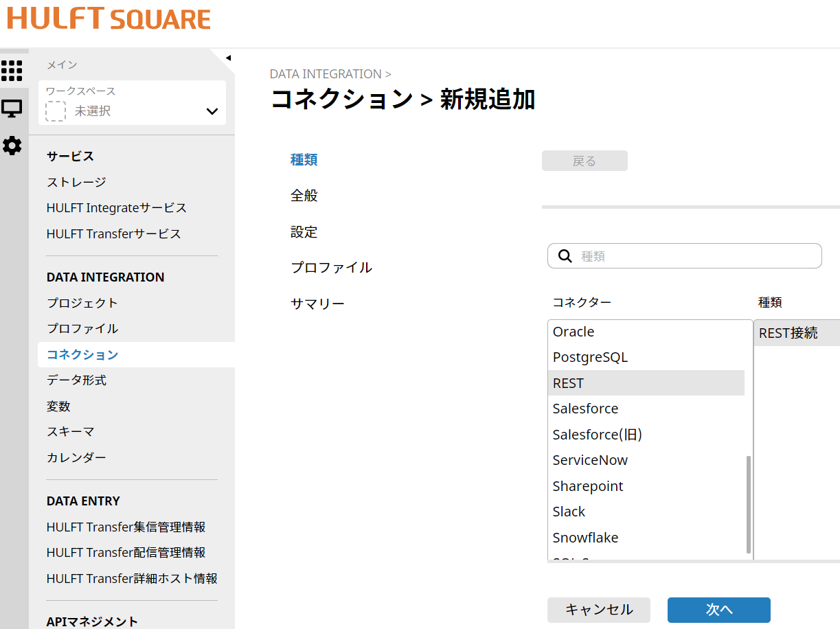
Task: Select Snowflake connector
Action: (x=646, y=538)
